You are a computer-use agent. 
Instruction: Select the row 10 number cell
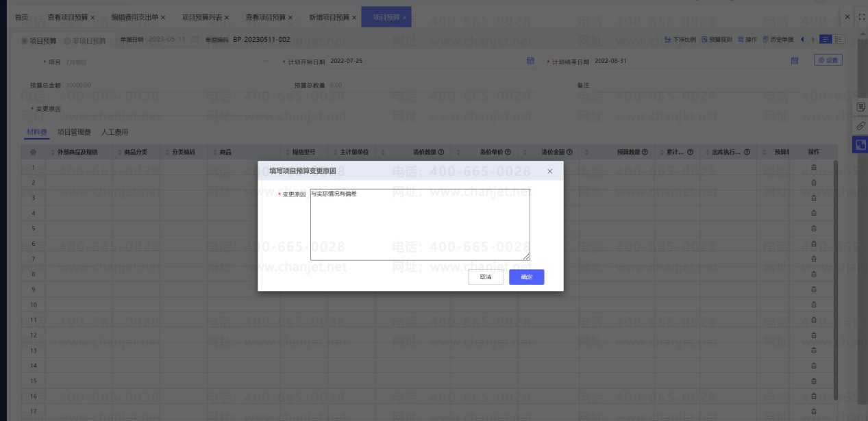click(x=33, y=305)
